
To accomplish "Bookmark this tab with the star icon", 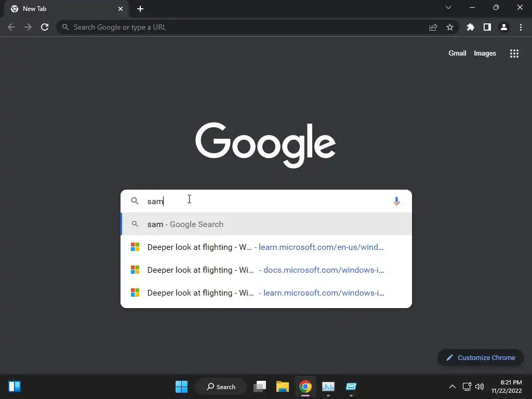I will coord(449,27).
